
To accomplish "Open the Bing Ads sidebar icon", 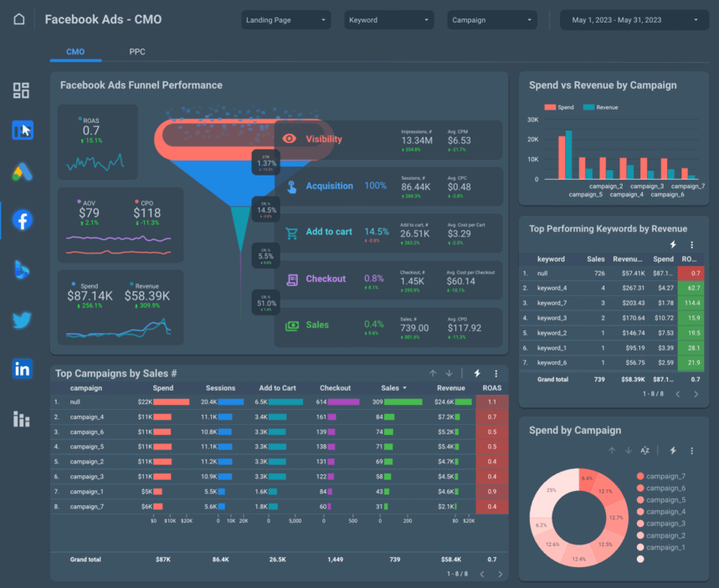I will [x=22, y=269].
